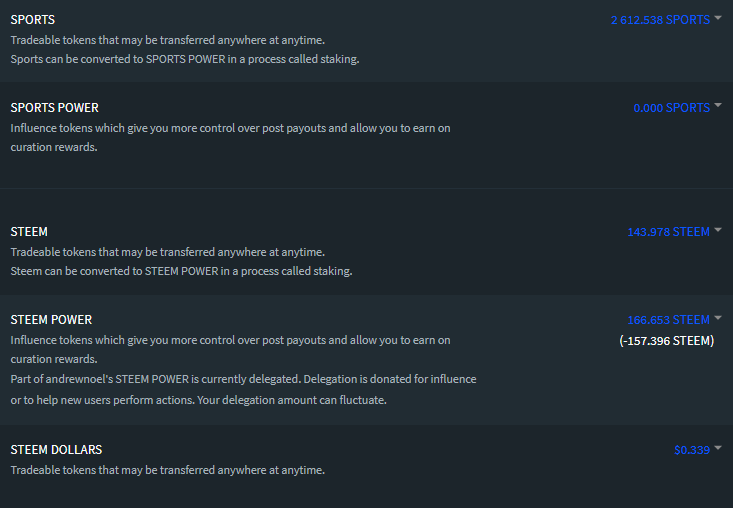Click the STEEM section heading

pyautogui.click(x=29, y=232)
